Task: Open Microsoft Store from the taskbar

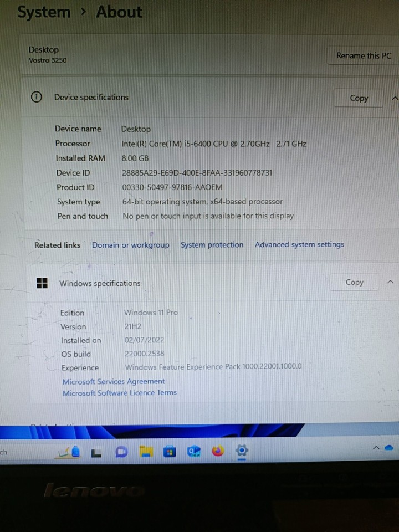Action: (x=170, y=452)
